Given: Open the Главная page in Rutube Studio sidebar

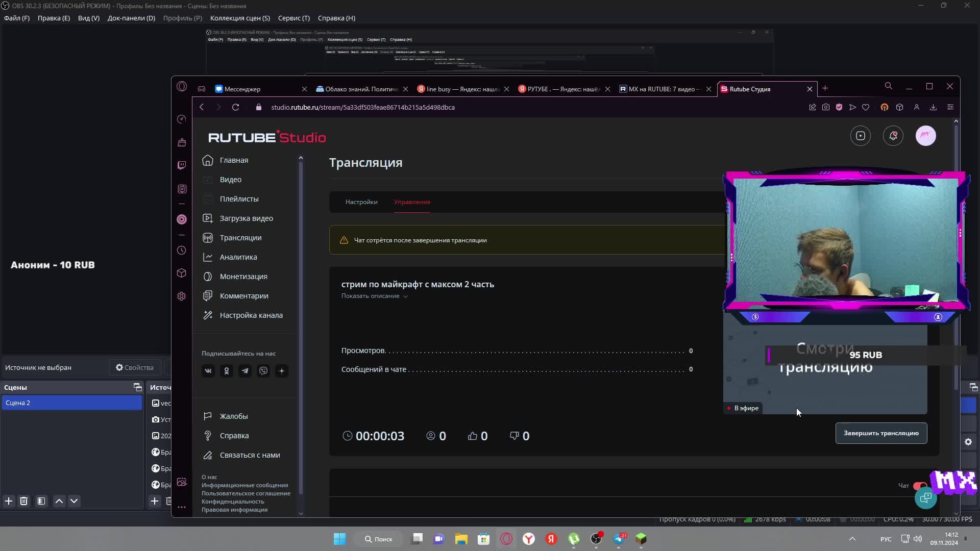Looking at the screenshot, I should coord(225,160).
